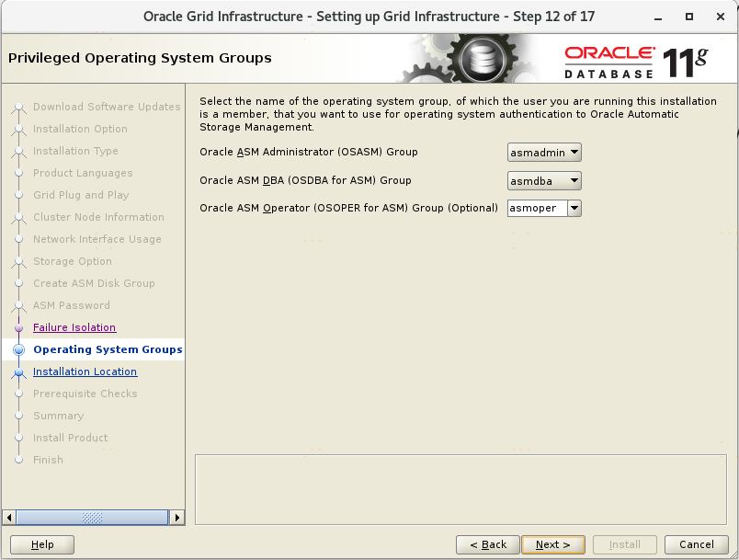
Task: Open the OSASM group dropdown showing asmadmin
Action: pos(544,153)
